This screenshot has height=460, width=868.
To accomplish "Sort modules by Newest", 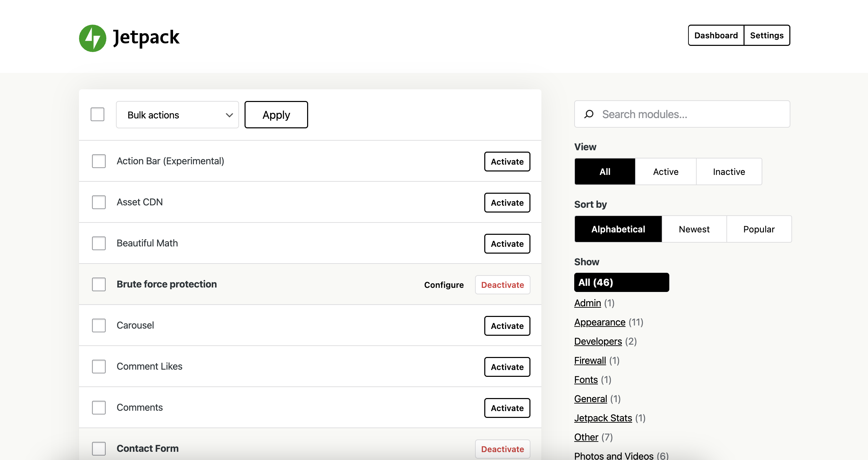I will (x=694, y=229).
